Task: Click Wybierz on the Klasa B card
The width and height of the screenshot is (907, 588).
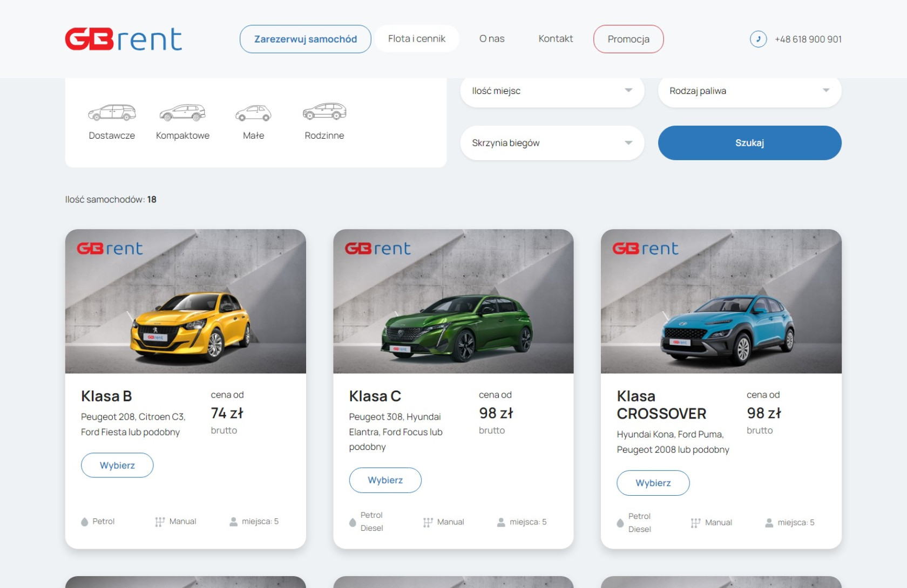Action: [117, 466]
